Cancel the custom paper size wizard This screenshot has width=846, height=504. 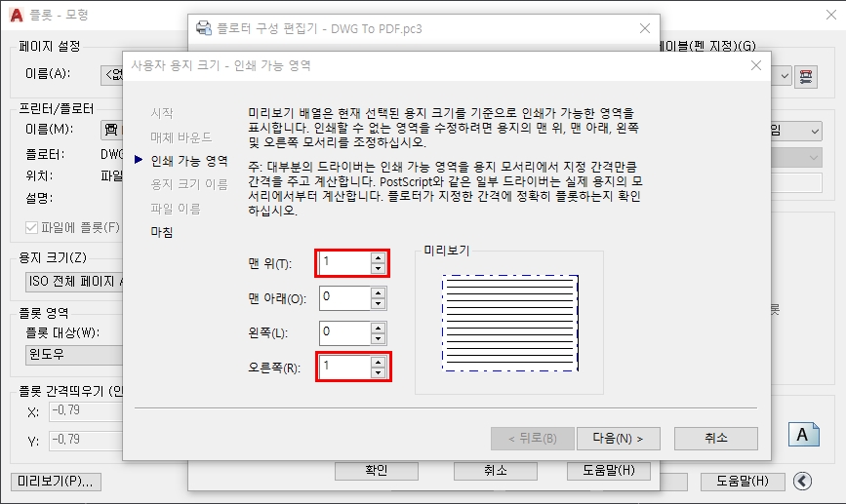(716, 439)
